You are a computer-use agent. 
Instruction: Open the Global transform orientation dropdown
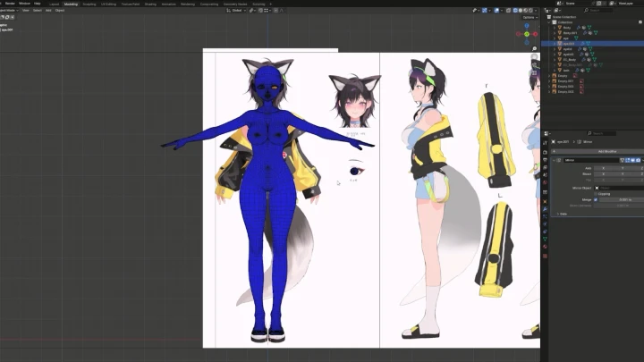pyautogui.click(x=236, y=10)
